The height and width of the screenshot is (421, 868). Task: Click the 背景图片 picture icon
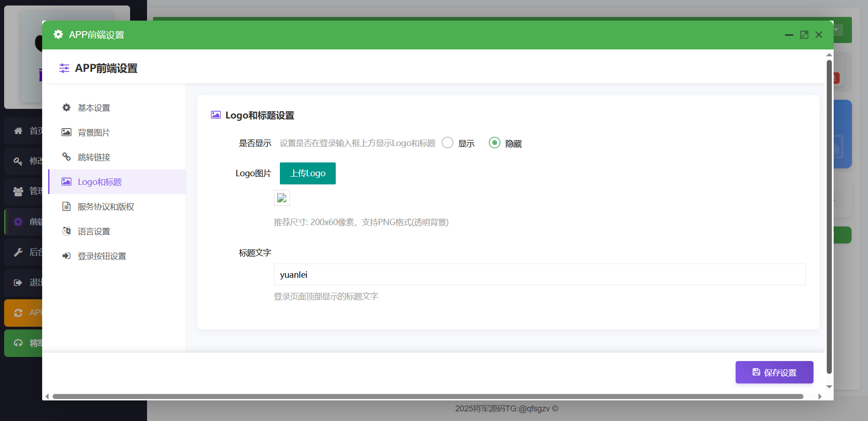click(x=66, y=132)
